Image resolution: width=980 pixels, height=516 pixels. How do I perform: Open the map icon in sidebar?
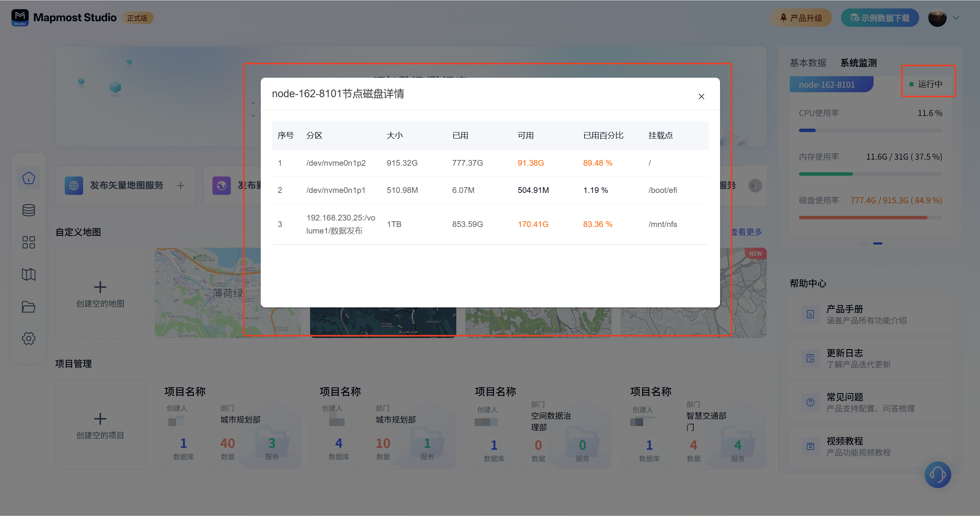(x=29, y=274)
